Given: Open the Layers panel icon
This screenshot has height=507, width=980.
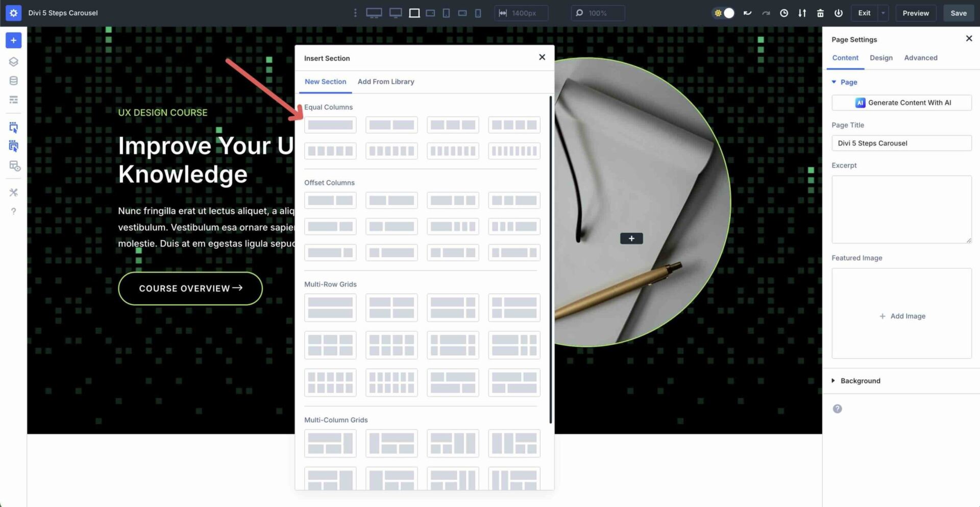Looking at the screenshot, I should (x=14, y=61).
